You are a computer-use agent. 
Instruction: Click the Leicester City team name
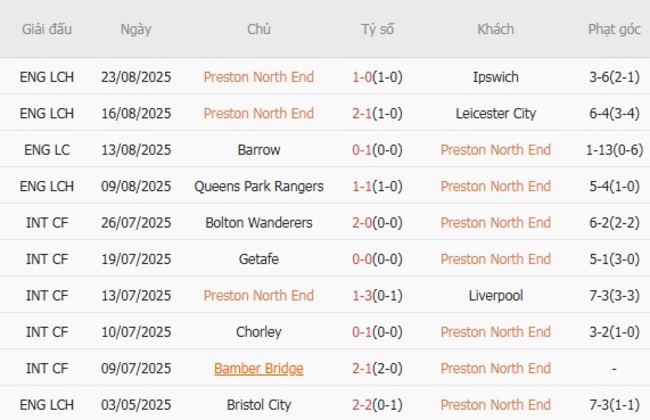pos(495,113)
